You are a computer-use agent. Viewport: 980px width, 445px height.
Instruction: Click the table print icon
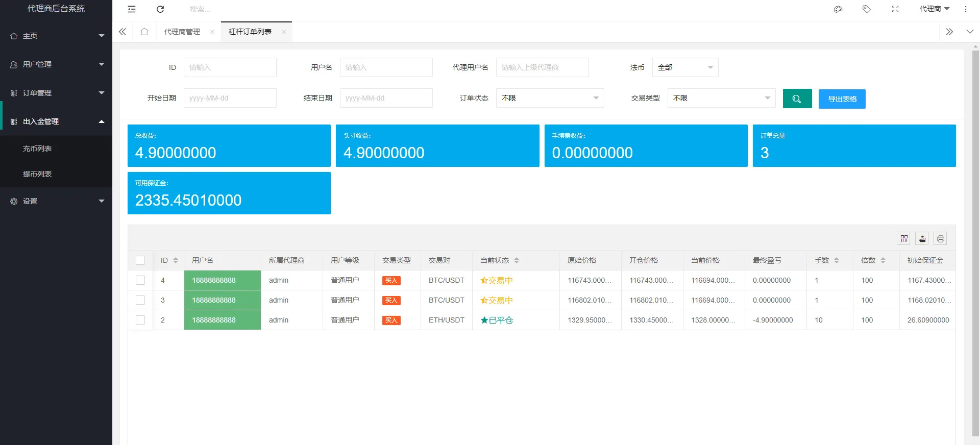click(941, 239)
